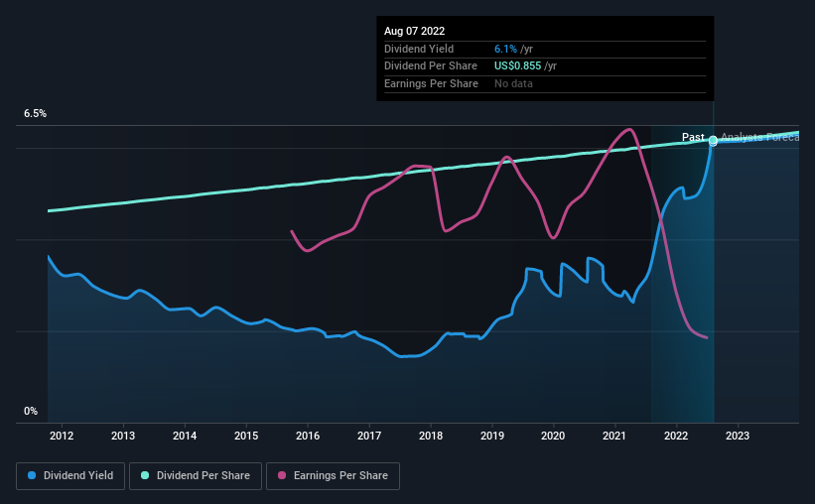
Task: Select the 2023 label on the time axis
Action: 738,436
